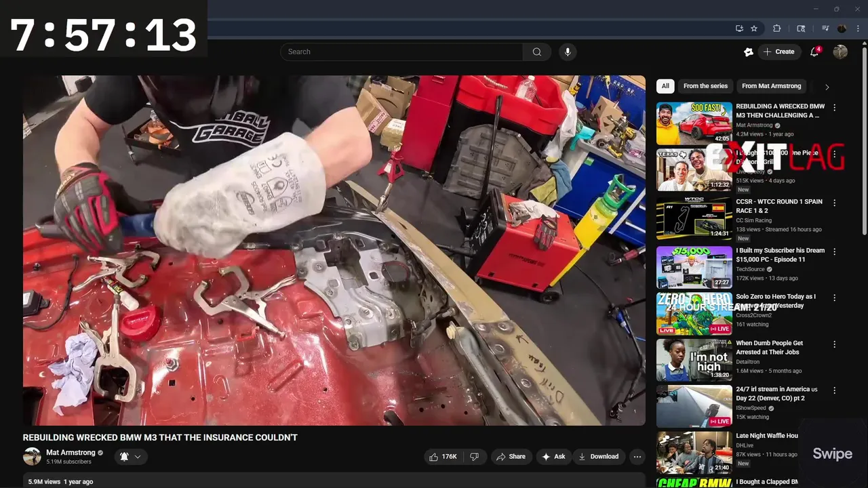Screen dimensions: 868x488
Task: Open browser extensions puzzle icon
Action: tap(777, 28)
